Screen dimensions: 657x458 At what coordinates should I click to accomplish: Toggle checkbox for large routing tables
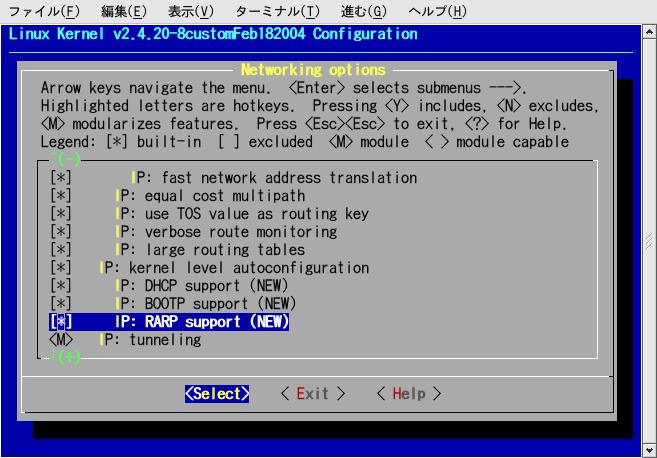61,250
